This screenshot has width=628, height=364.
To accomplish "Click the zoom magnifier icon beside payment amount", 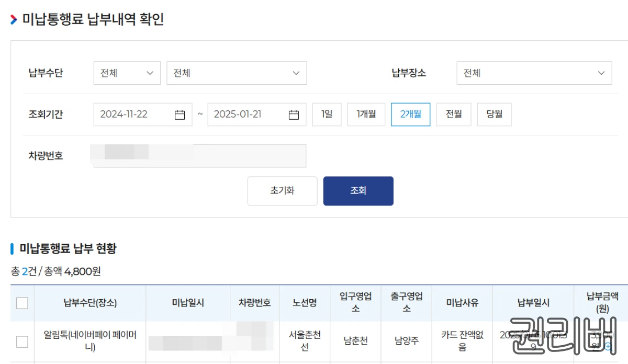I will (608, 347).
